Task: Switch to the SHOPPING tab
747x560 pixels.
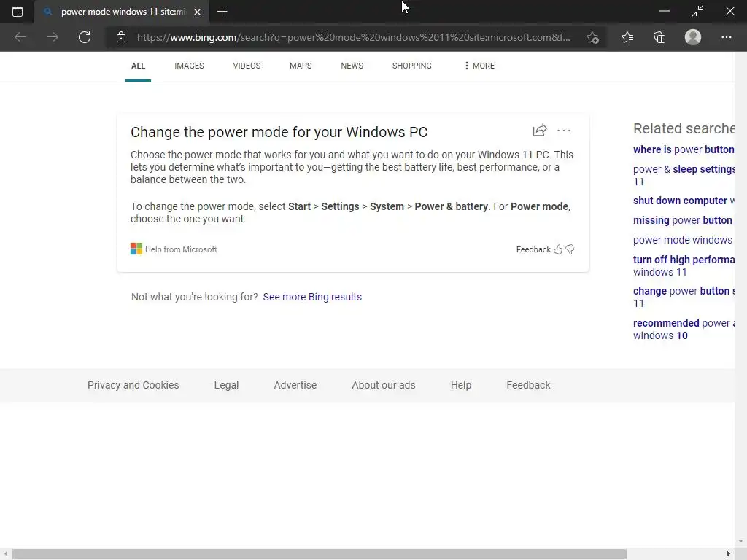Action: [412, 66]
